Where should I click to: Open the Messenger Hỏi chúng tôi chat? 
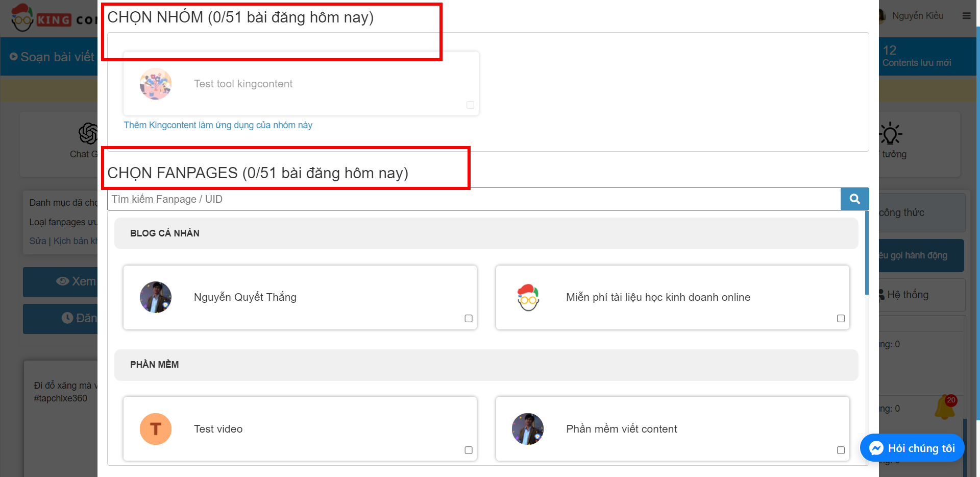coord(912,448)
